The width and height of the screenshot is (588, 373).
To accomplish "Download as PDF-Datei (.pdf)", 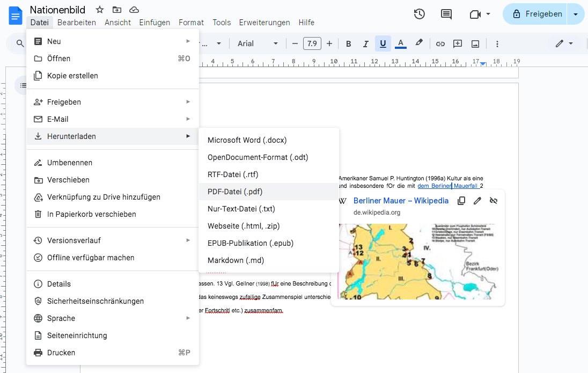I will pos(268,192).
